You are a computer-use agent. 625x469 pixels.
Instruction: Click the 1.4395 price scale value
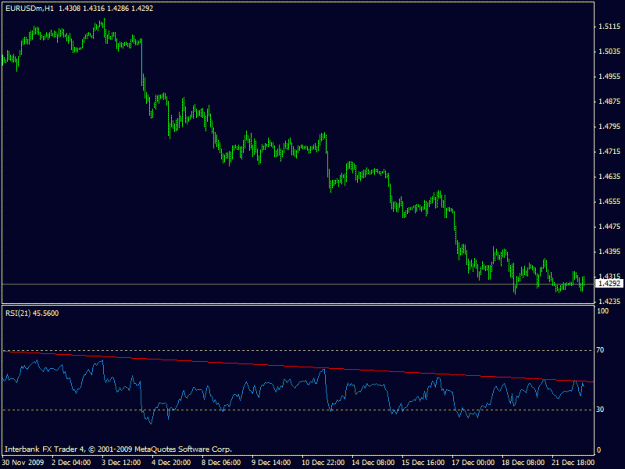[609, 252]
